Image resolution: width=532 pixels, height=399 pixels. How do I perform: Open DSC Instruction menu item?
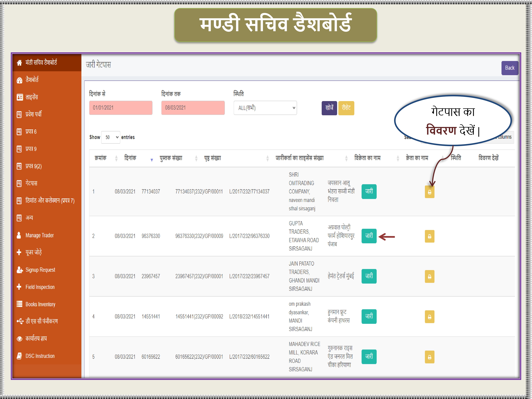(40, 356)
